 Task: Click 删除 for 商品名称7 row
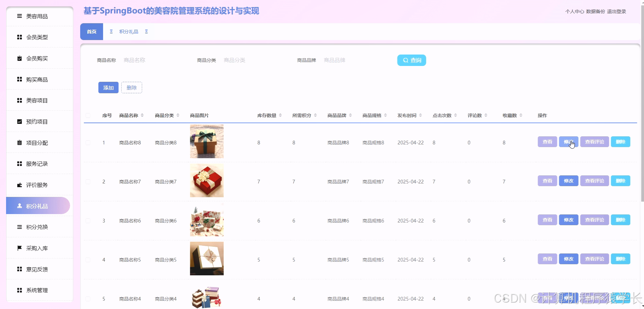click(x=620, y=181)
